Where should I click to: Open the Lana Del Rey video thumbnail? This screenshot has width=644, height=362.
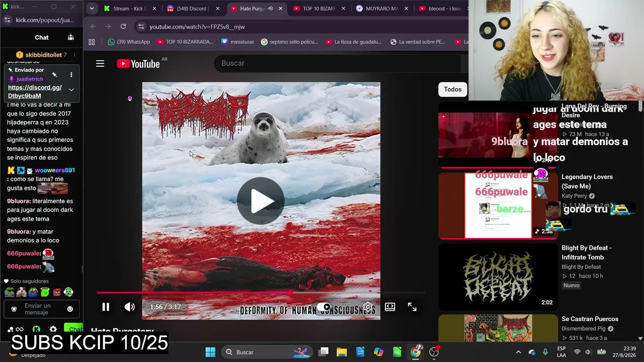(498, 135)
